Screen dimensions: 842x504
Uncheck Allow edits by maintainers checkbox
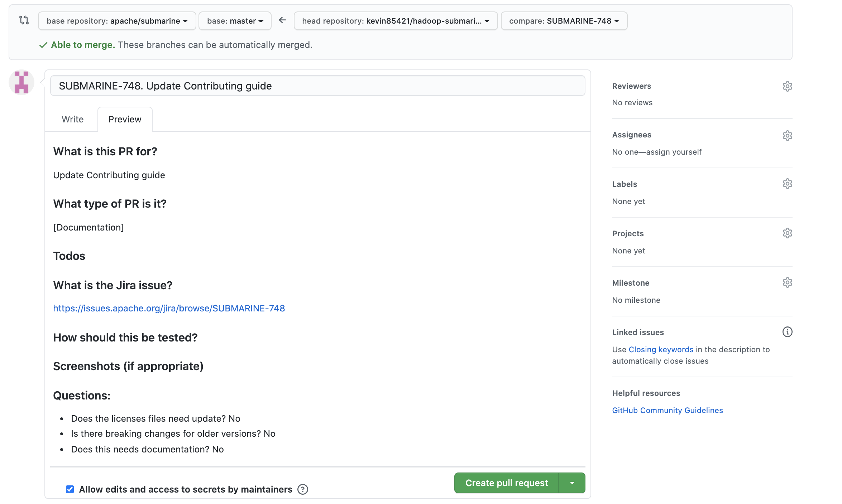pyautogui.click(x=70, y=489)
